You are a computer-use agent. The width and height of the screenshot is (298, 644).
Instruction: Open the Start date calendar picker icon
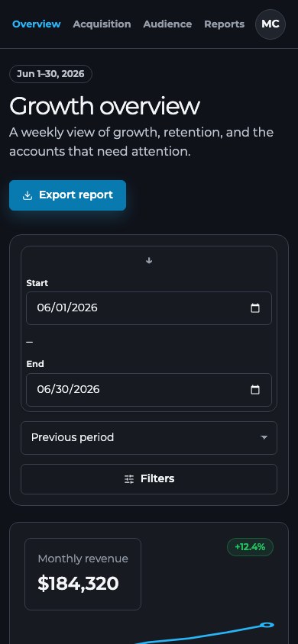pyautogui.click(x=255, y=308)
